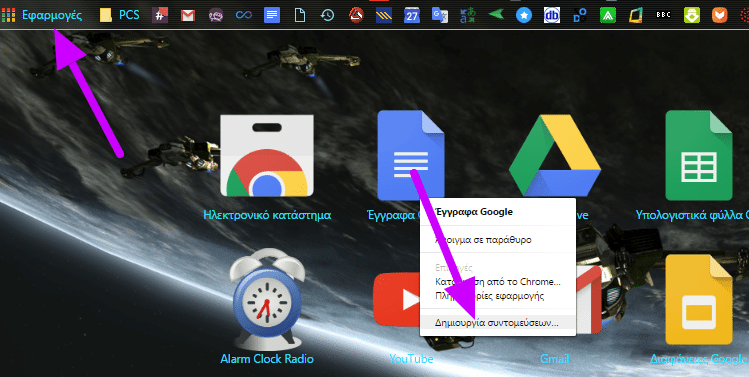Open the db bookmark icon
The height and width of the screenshot is (377, 749).
[x=552, y=15]
